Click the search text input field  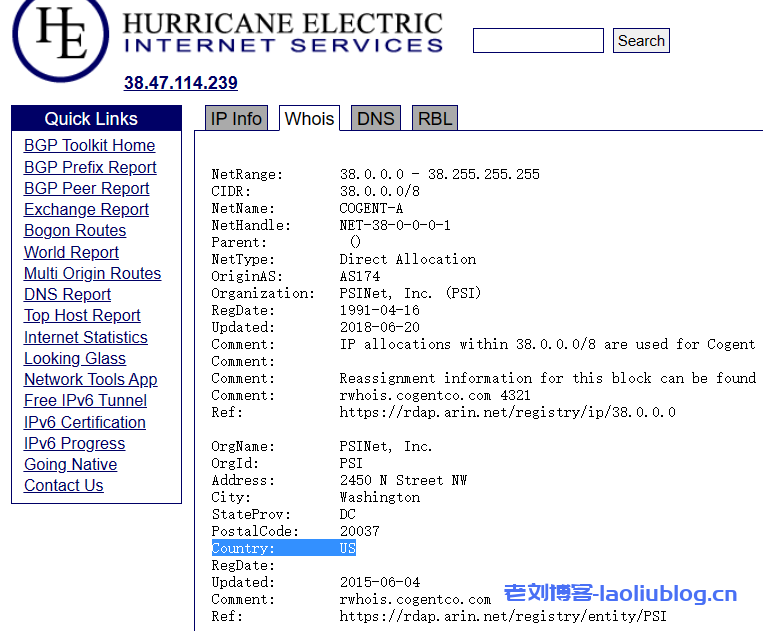pos(538,41)
